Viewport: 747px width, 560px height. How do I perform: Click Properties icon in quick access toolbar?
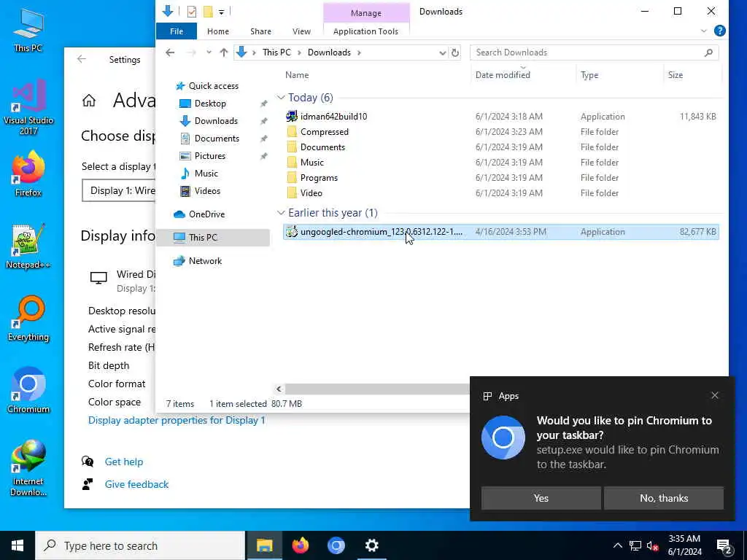[x=192, y=12]
